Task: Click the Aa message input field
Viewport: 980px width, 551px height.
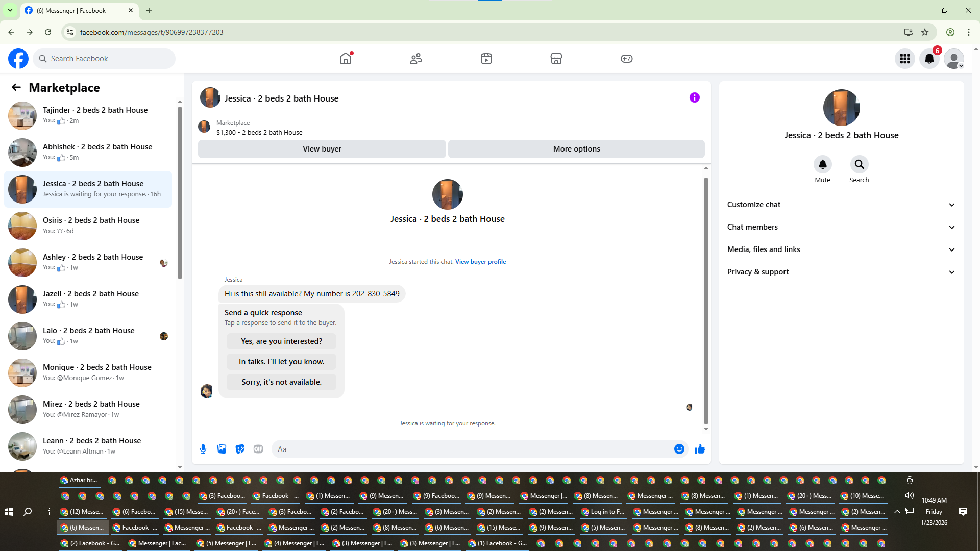Action: (472, 449)
